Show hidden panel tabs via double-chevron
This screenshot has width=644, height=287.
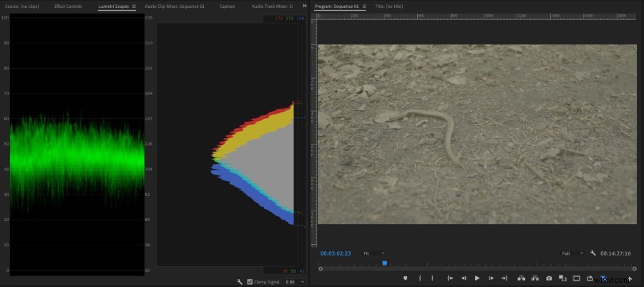tap(304, 6)
